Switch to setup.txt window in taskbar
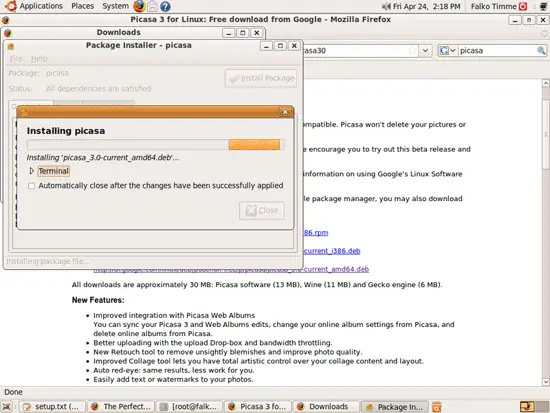Screen dimensions: 550x413 coord(52,407)
